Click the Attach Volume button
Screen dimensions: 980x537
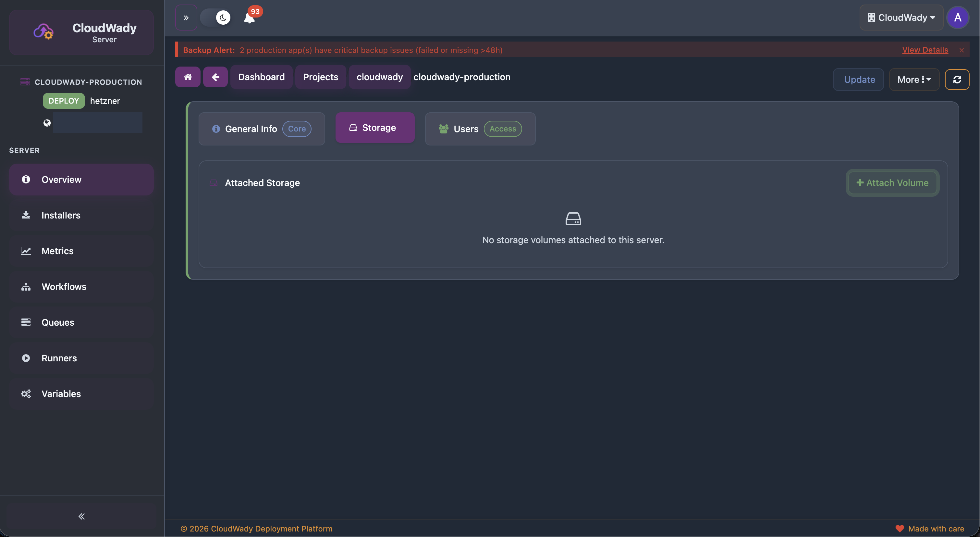point(892,183)
